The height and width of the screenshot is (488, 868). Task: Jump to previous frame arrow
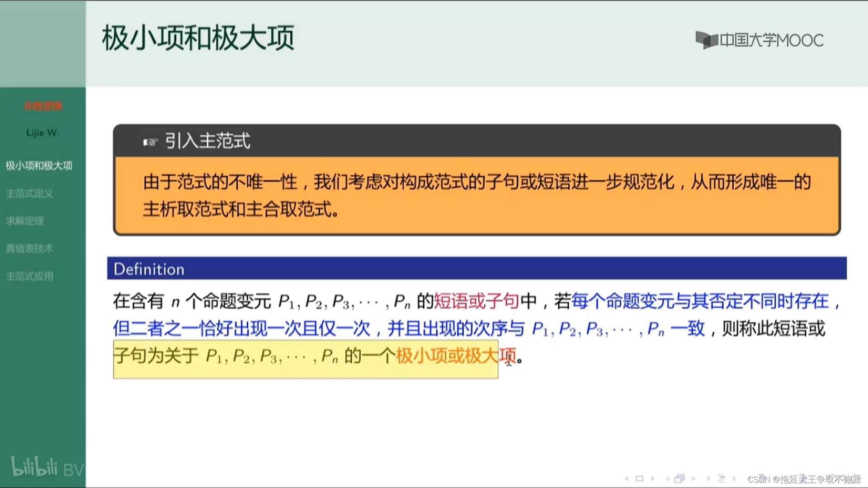click(667, 479)
